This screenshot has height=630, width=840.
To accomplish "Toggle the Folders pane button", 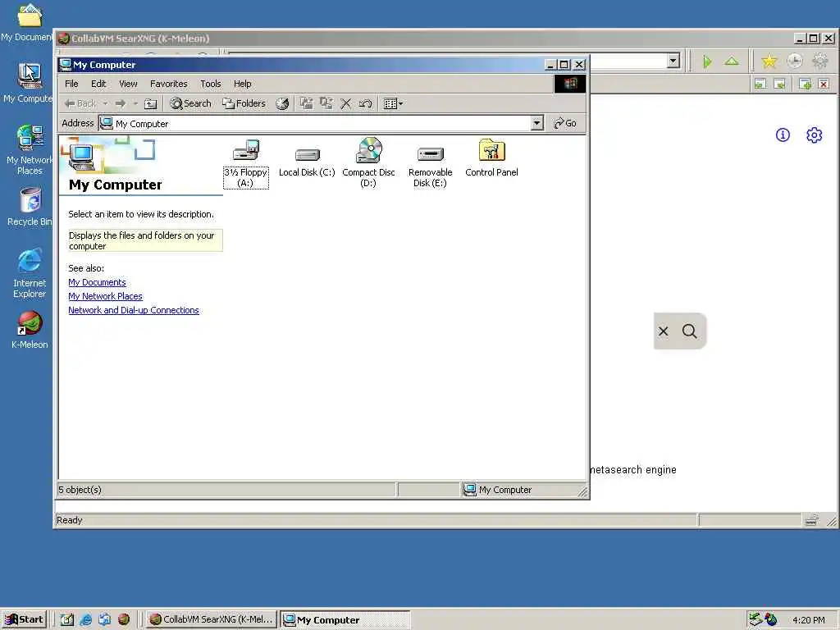I will [x=244, y=103].
